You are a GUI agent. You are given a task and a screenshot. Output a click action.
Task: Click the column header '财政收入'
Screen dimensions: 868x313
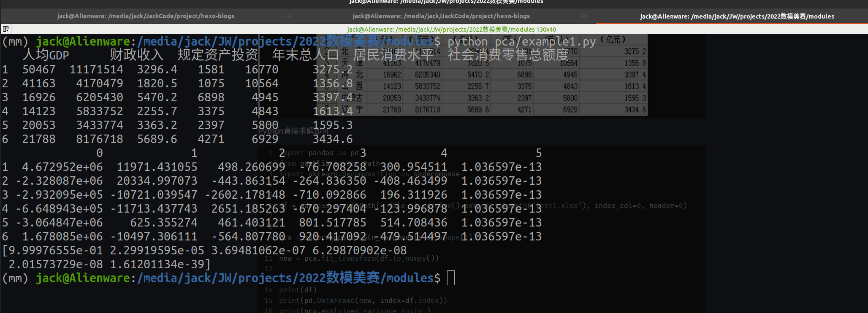136,55
